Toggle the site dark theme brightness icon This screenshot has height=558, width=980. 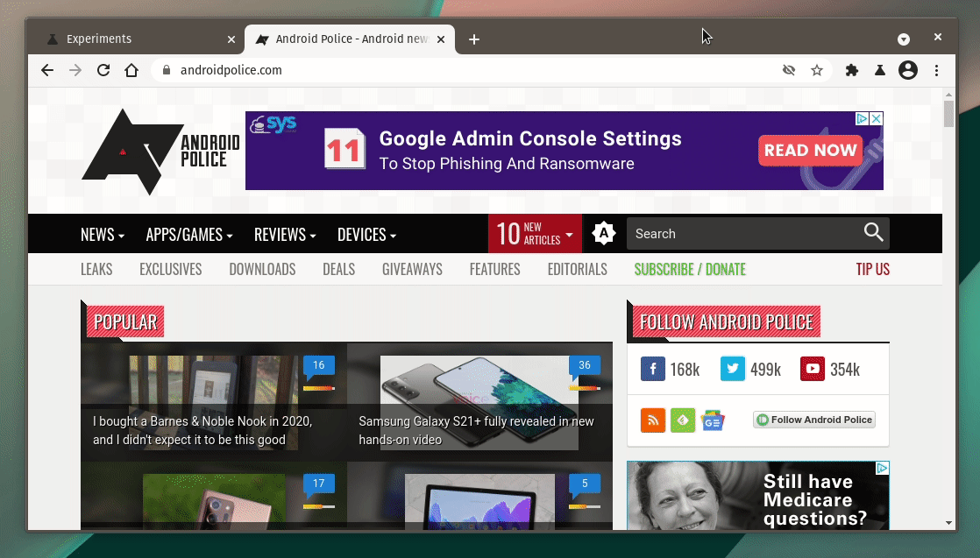(604, 234)
